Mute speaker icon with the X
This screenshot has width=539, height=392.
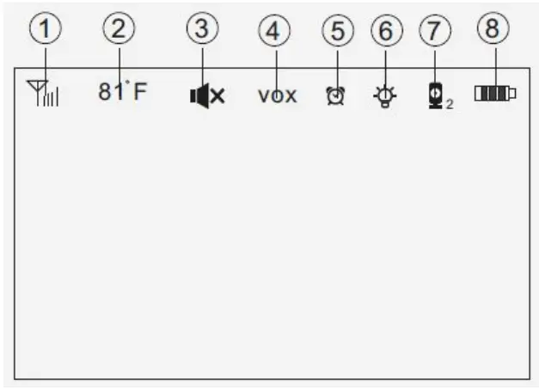tap(206, 95)
